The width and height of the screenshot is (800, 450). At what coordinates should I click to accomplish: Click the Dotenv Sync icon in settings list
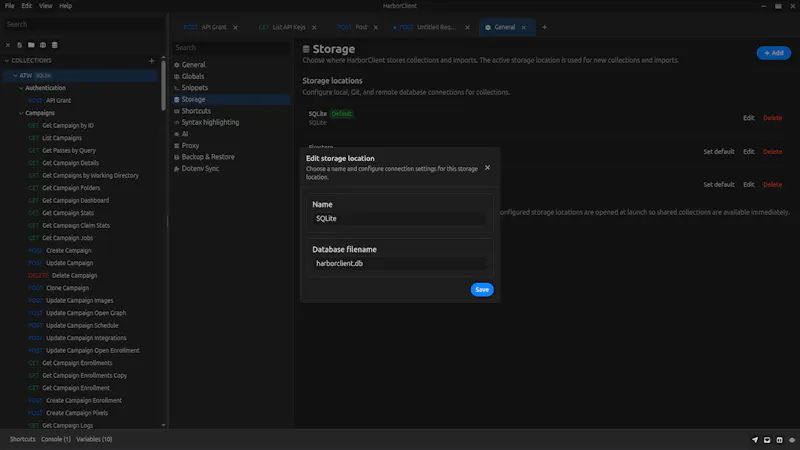pos(177,168)
